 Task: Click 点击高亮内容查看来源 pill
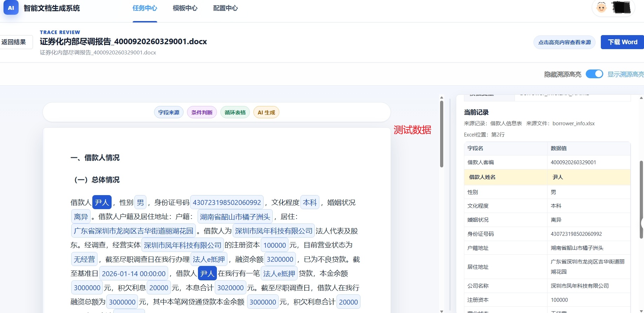click(x=564, y=42)
